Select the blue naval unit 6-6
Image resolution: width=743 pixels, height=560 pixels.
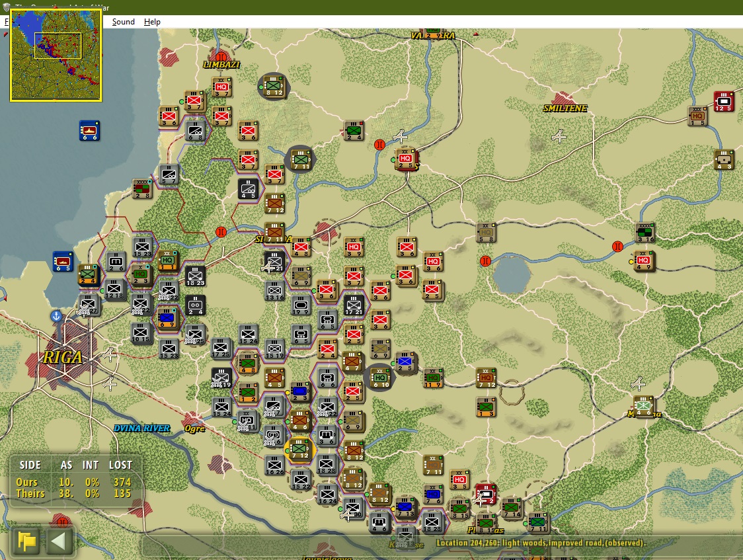pyautogui.click(x=89, y=131)
